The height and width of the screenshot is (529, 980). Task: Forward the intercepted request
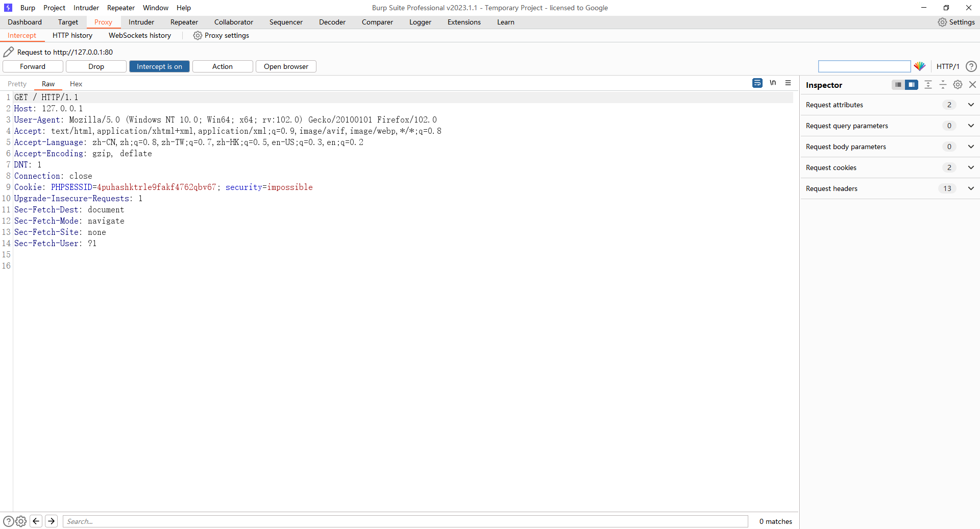(x=33, y=66)
